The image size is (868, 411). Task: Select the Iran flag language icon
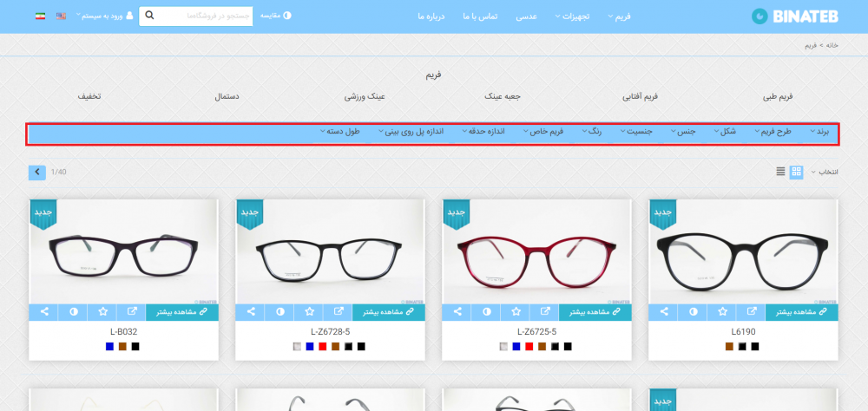coord(40,16)
